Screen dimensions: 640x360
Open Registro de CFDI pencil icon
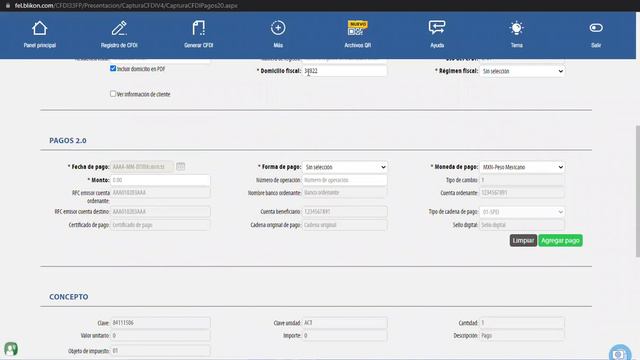pos(119,28)
